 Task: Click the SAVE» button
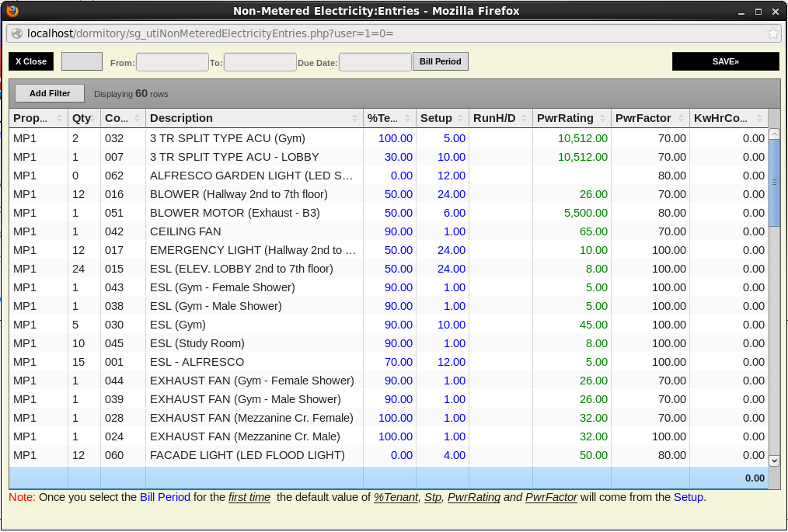725,61
